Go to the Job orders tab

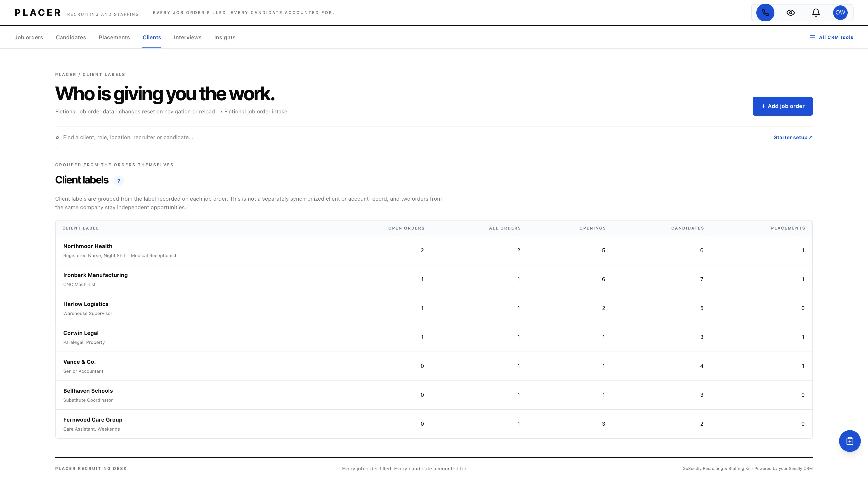tap(29, 37)
